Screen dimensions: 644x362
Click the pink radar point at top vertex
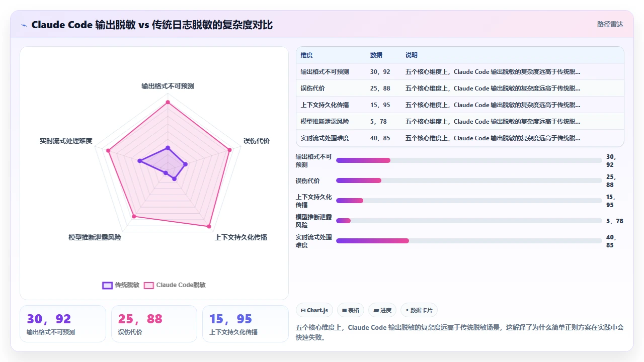tap(168, 102)
